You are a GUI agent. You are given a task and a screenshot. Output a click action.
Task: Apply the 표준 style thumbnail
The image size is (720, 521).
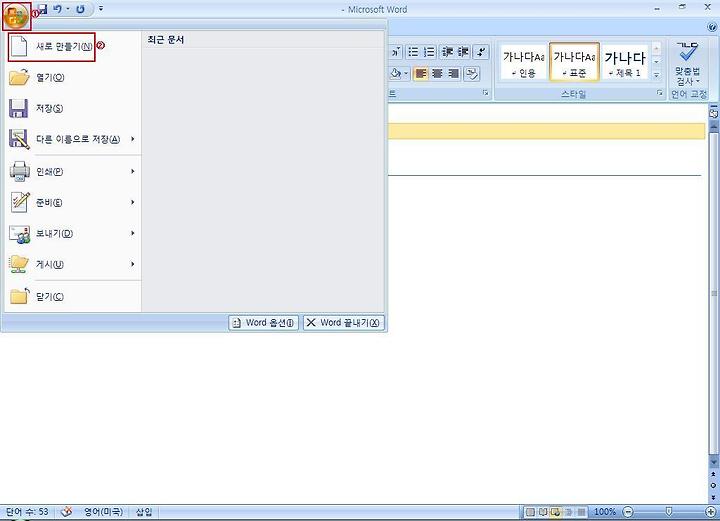pos(574,62)
